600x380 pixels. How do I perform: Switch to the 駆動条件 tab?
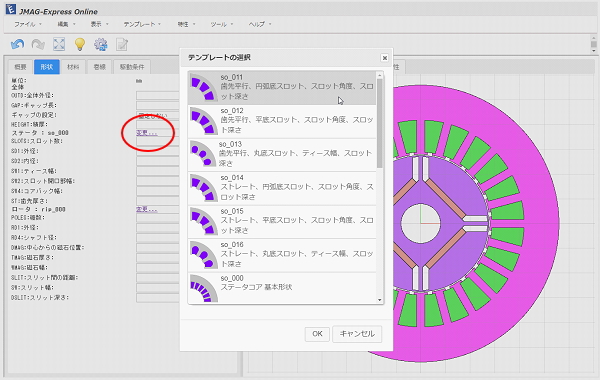(132, 67)
